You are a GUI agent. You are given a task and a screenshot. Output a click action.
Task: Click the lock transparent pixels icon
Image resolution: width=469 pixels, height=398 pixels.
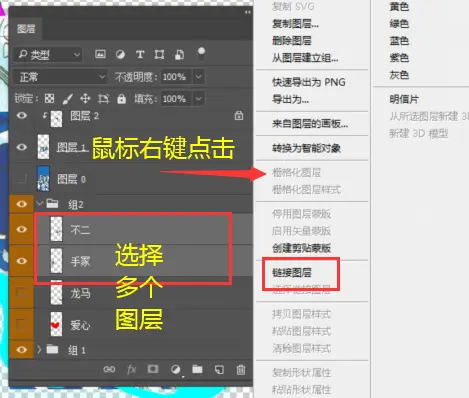50,99
